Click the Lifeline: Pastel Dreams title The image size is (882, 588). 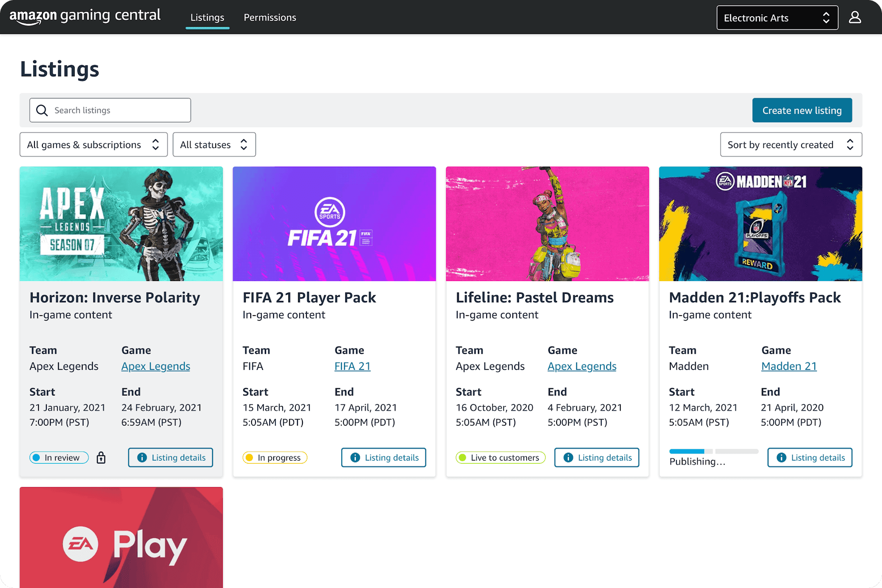pos(535,297)
